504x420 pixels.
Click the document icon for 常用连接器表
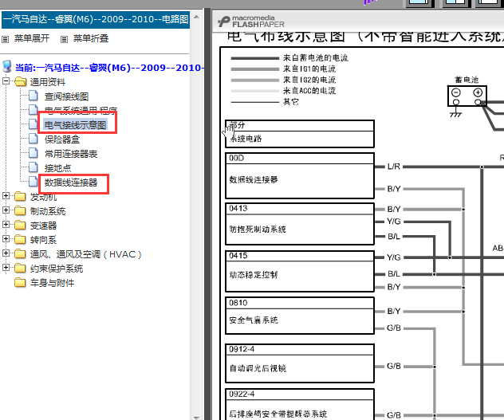tap(33, 153)
